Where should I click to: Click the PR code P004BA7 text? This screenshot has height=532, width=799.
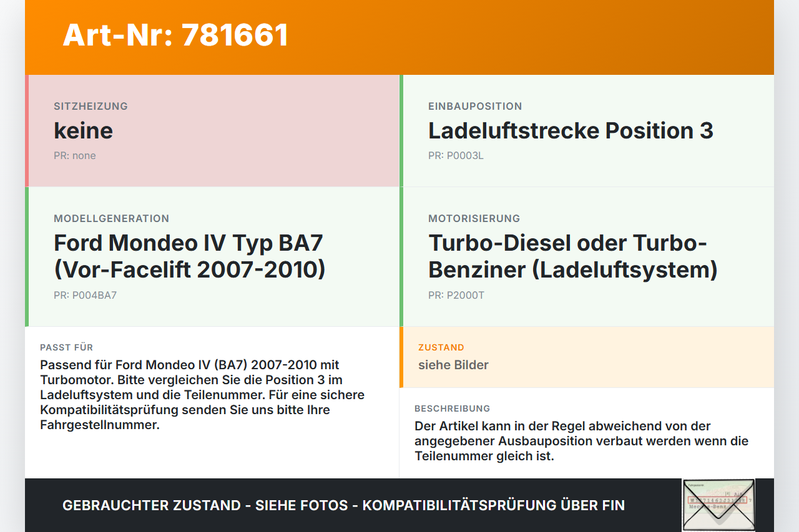[x=85, y=296]
